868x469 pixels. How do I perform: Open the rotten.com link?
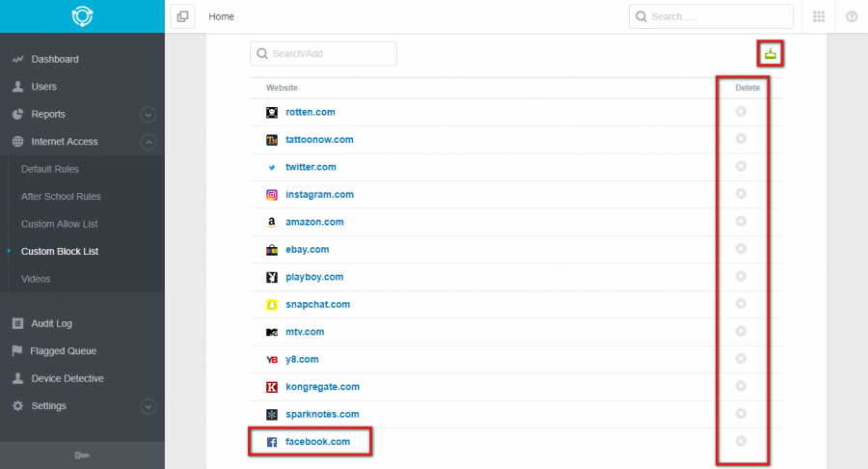(x=310, y=112)
